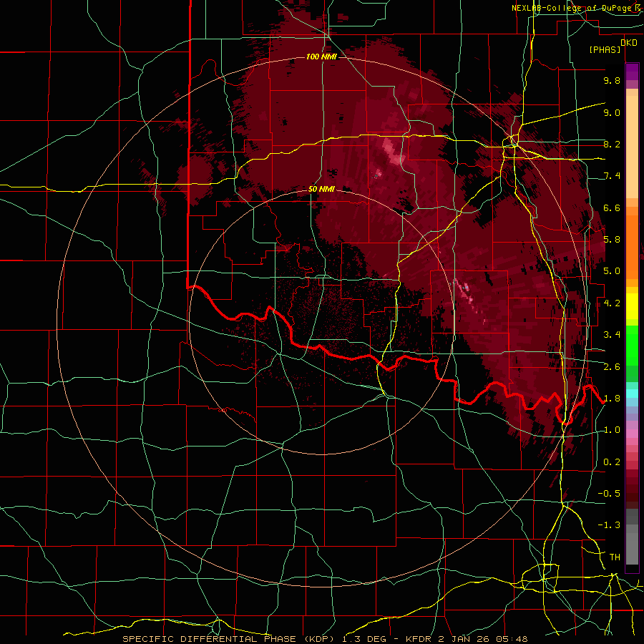Click the 9.8 legend value

(612, 80)
